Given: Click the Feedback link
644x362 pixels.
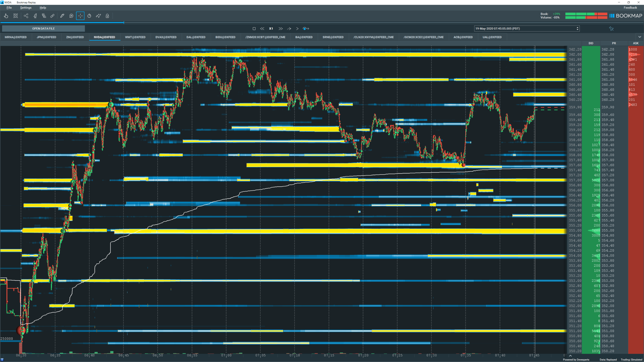Looking at the screenshot, I should point(630,8).
